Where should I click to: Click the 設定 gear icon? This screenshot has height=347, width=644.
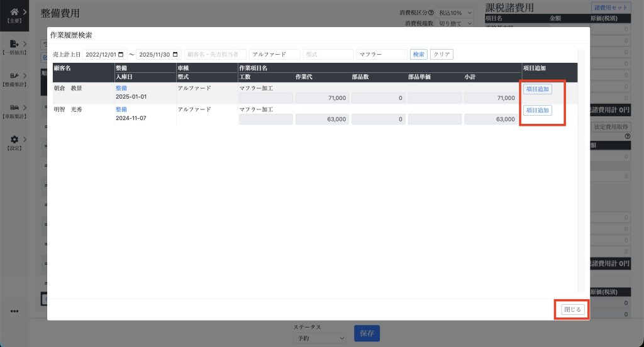point(14,140)
